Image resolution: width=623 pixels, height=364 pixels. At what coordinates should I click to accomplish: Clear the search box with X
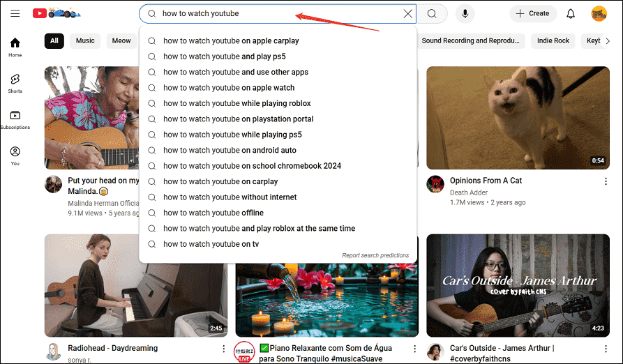pyautogui.click(x=407, y=13)
